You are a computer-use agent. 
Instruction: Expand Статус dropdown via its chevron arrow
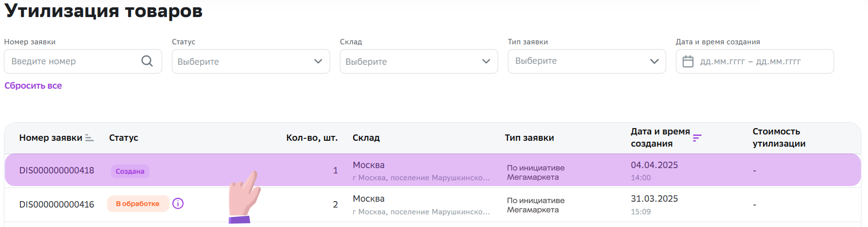click(x=318, y=61)
